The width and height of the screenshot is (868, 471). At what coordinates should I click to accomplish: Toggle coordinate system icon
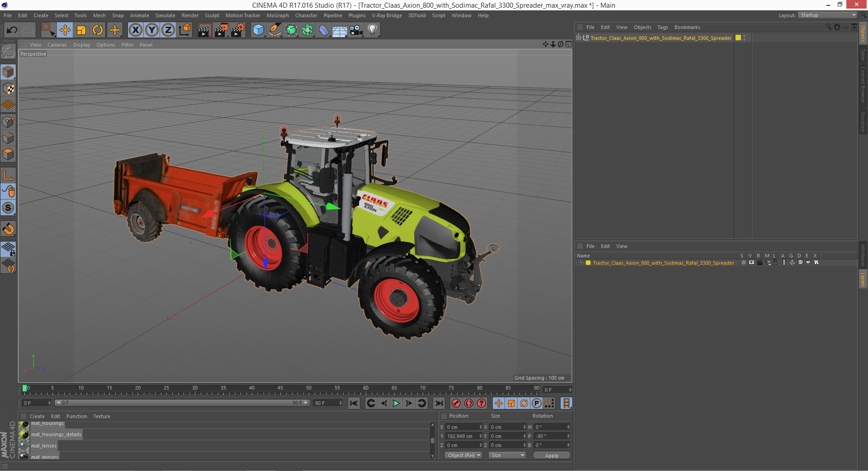pyautogui.click(x=185, y=30)
